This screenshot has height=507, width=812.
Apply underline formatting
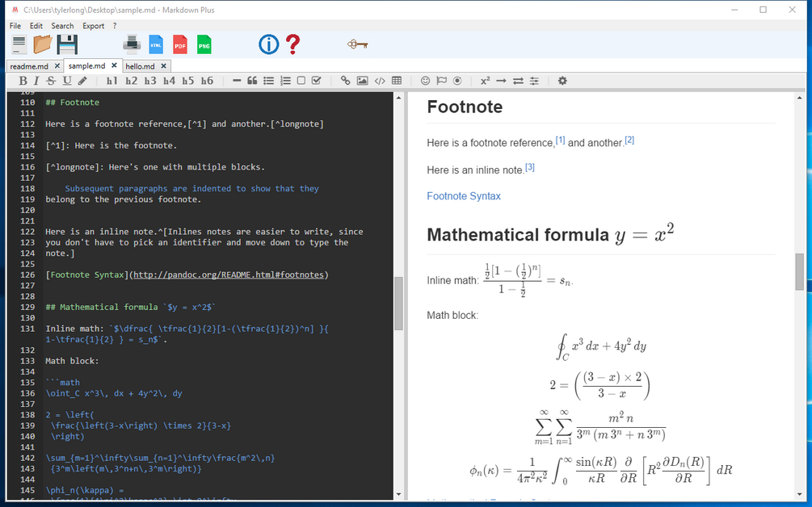pyautogui.click(x=67, y=81)
